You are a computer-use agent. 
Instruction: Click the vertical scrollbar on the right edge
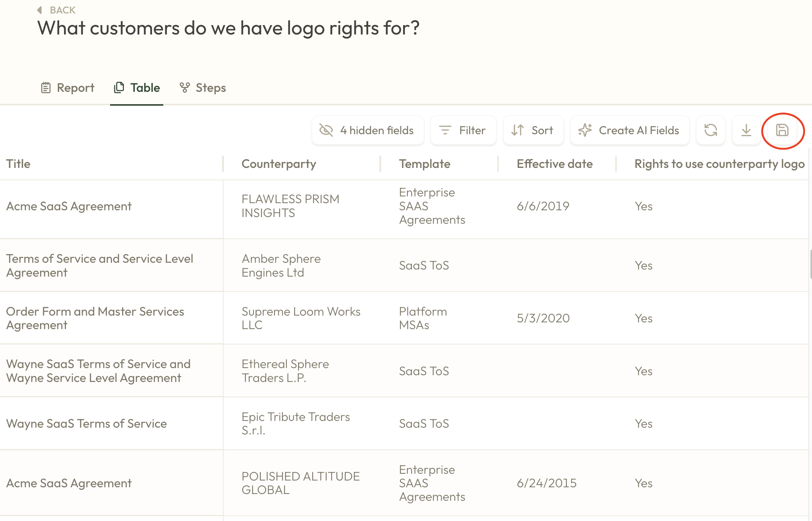(810, 264)
